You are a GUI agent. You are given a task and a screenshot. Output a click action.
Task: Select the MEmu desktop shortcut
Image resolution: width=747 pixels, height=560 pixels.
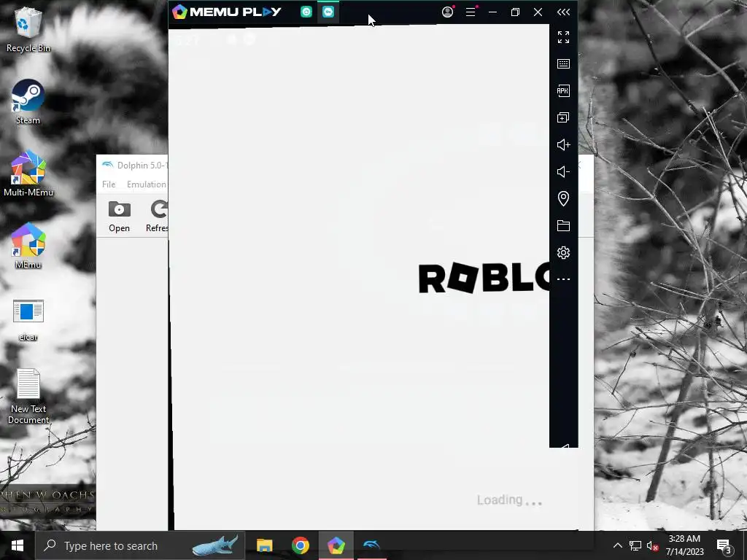[x=28, y=246]
